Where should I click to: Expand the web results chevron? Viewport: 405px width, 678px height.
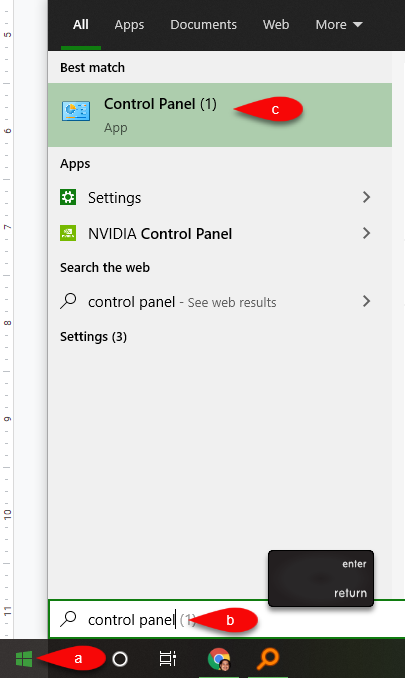pyautogui.click(x=367, y=301)
